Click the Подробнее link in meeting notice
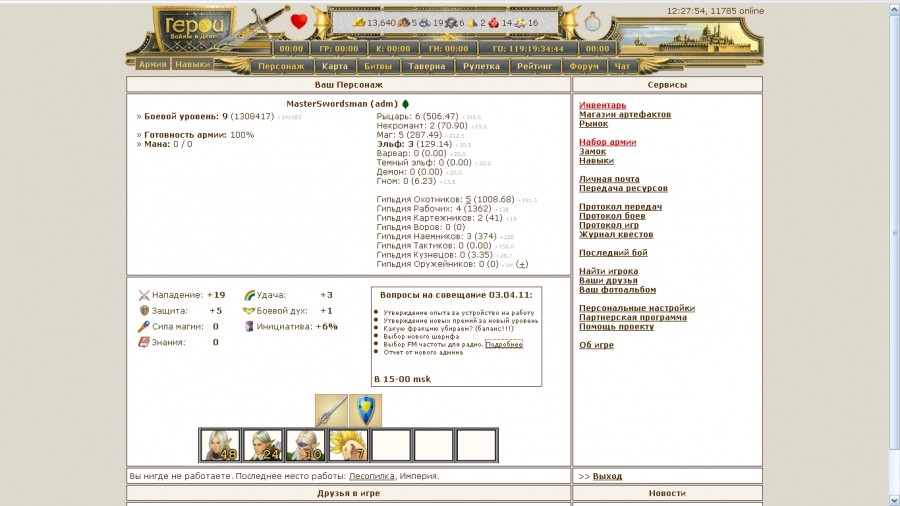 [504, 344]
